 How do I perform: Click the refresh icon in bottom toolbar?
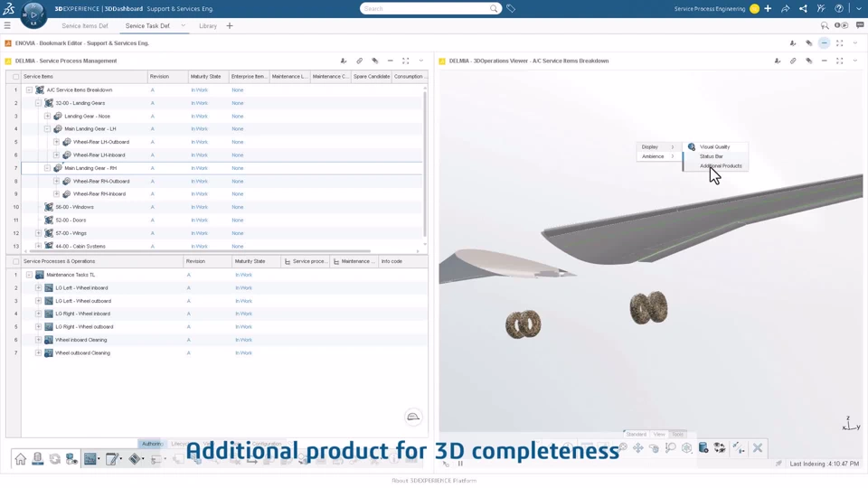[55, 459]
